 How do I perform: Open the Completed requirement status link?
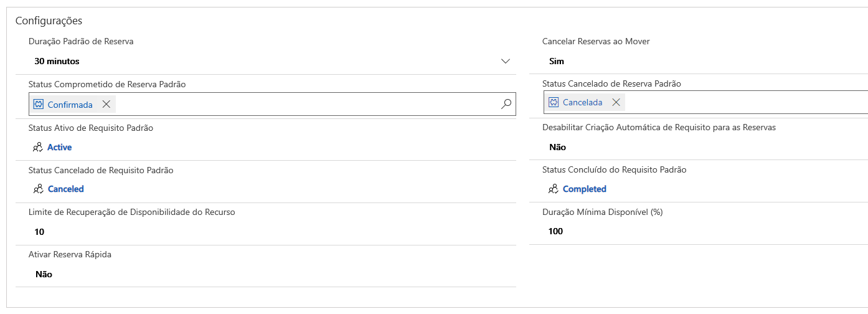point(585,189)
